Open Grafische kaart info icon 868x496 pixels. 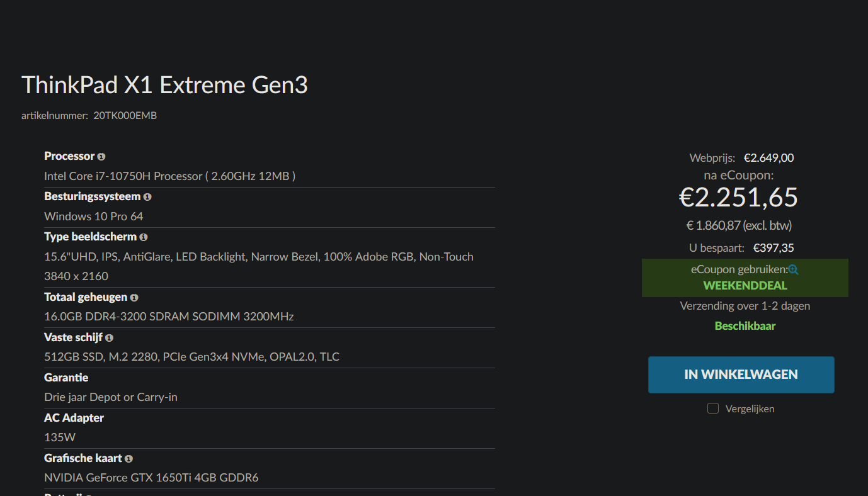coord(128,459)
